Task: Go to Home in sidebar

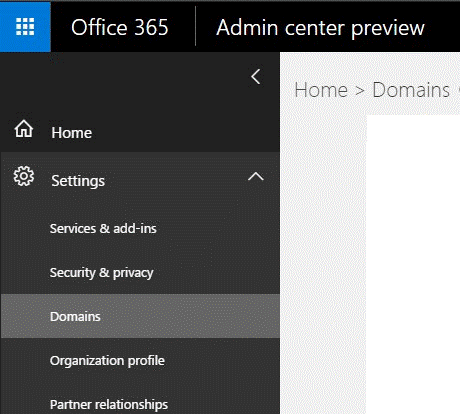Action: coord(72,133)
